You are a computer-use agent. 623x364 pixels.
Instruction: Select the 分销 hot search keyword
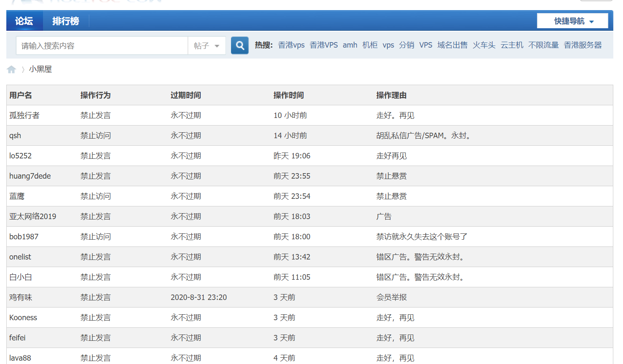(406, 45)
